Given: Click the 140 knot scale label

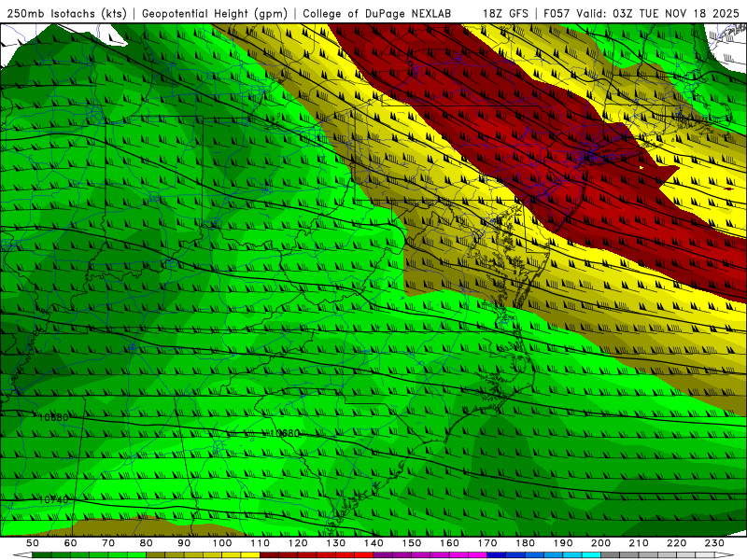Looking at the screenshot, I should (x=373, y=543).
